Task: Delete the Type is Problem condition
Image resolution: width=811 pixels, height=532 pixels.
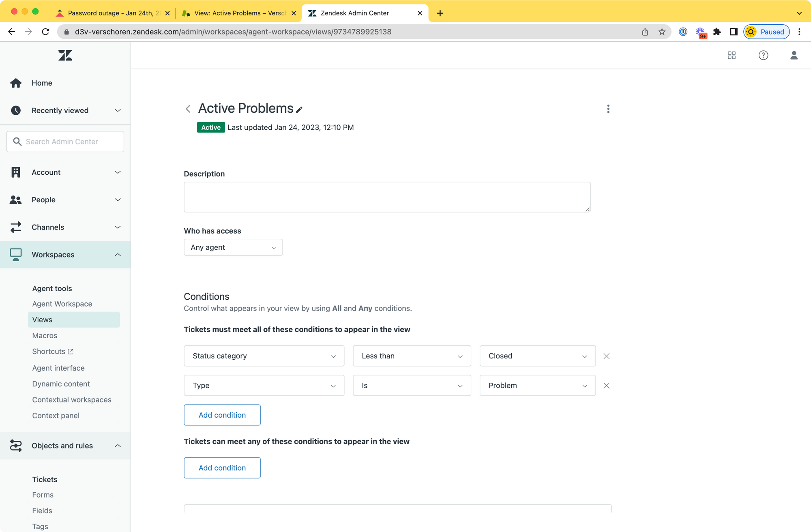Action: [x=606, y=386]
